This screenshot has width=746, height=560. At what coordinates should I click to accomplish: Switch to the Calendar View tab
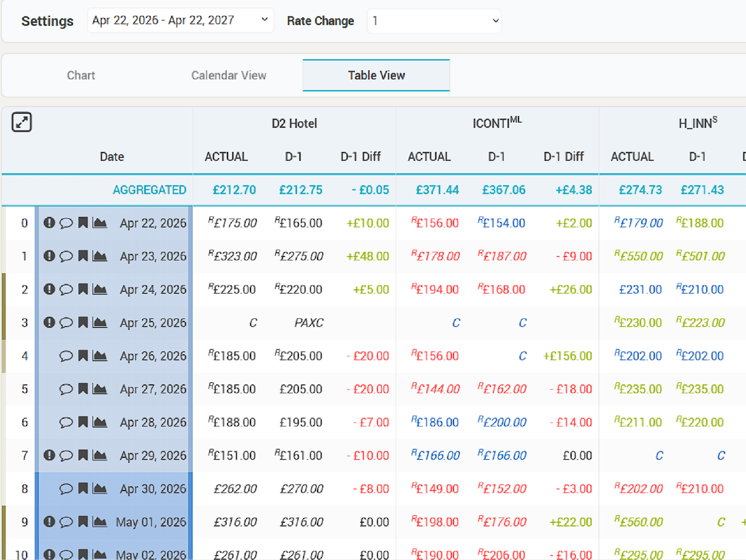[229, 75]
